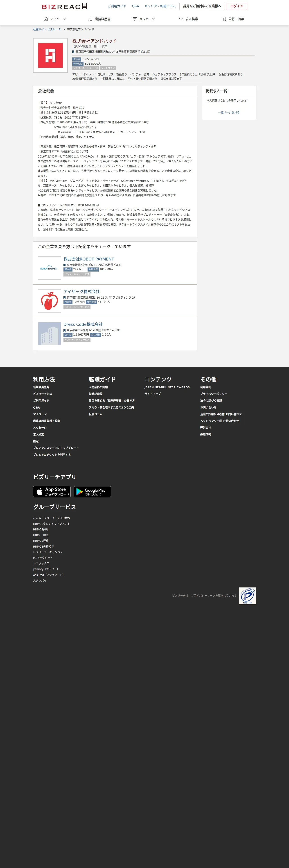Open HRMOS勤怠 link
Screen dimensions: 289x868
(x=41, y=535)
